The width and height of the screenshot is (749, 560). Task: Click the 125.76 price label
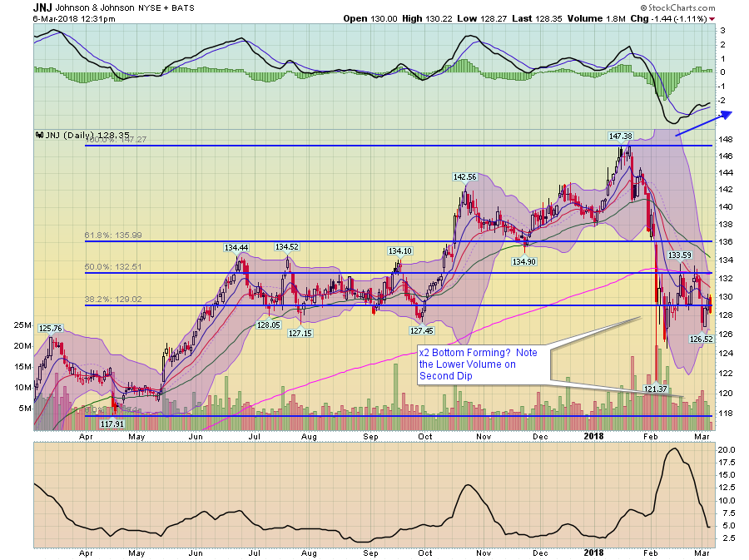pyautogui.click(x=50, y=329)
